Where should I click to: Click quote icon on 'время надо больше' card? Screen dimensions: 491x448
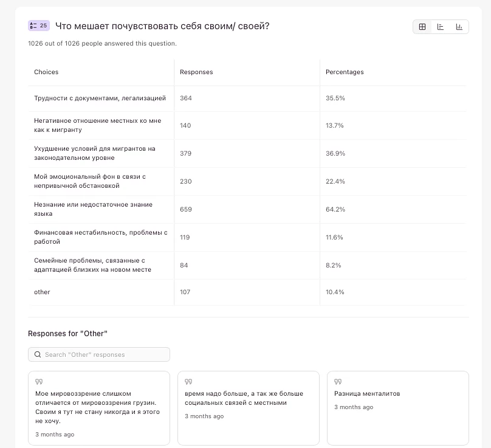coord(188,382)
